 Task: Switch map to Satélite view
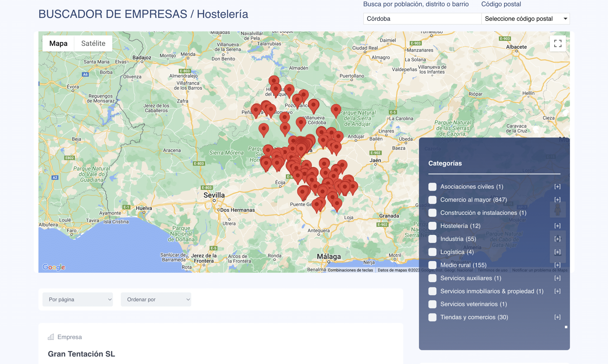point(93,43)
